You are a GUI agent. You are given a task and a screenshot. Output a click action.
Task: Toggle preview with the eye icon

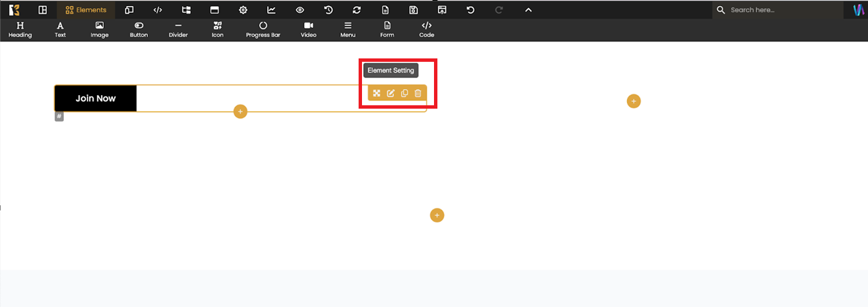pyautogui.click(x=300, y=10)
